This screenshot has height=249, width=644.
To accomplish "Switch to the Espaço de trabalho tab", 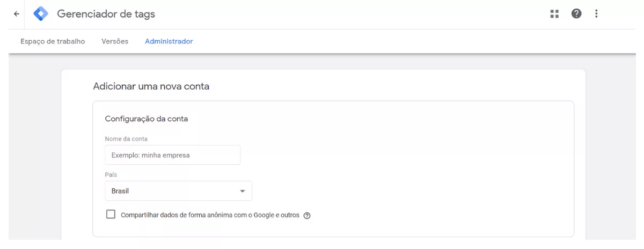I will (53, 41).
